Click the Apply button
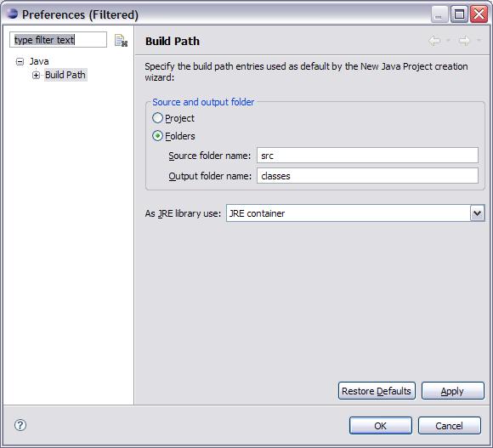Image resolution: width=493 pixels, height=448 pixels. [x=452, y=391]
